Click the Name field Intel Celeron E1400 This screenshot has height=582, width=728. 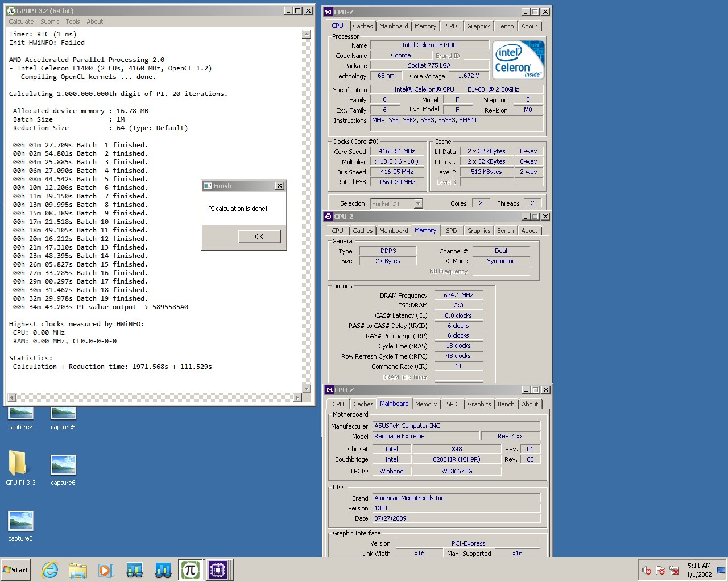coord(429,45)
